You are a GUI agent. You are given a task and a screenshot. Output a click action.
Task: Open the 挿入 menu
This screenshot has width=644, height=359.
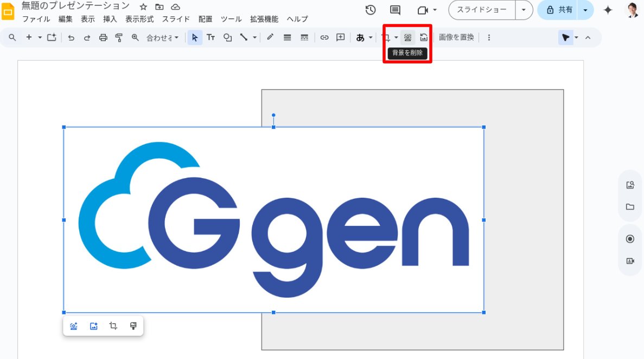[110, 20]
